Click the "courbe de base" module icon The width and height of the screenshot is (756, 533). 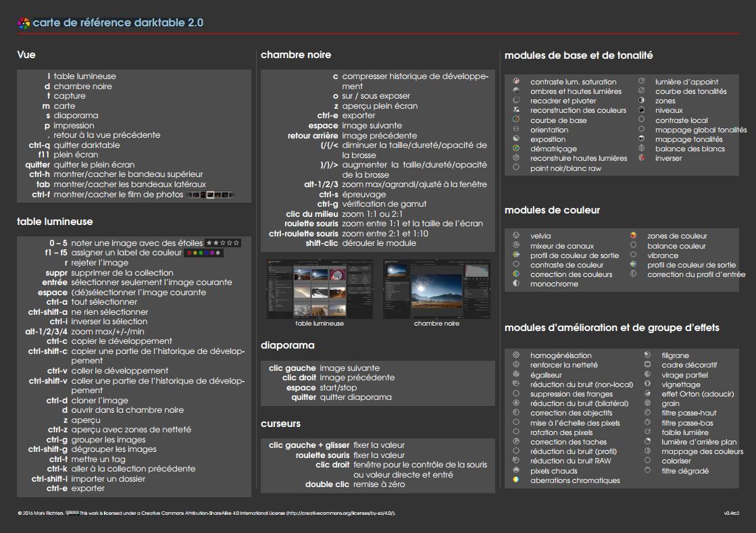[516, 120]
